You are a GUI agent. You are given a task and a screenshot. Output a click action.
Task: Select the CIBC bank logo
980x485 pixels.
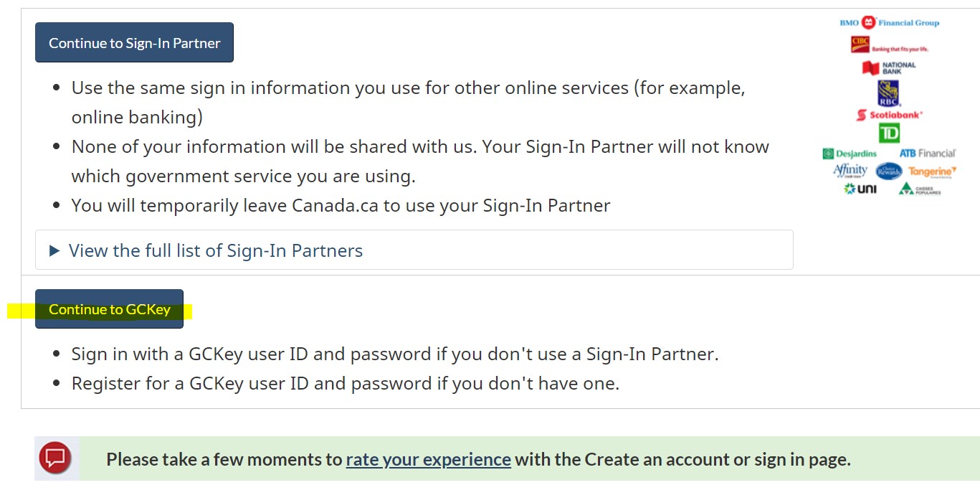tap(889, 44)
